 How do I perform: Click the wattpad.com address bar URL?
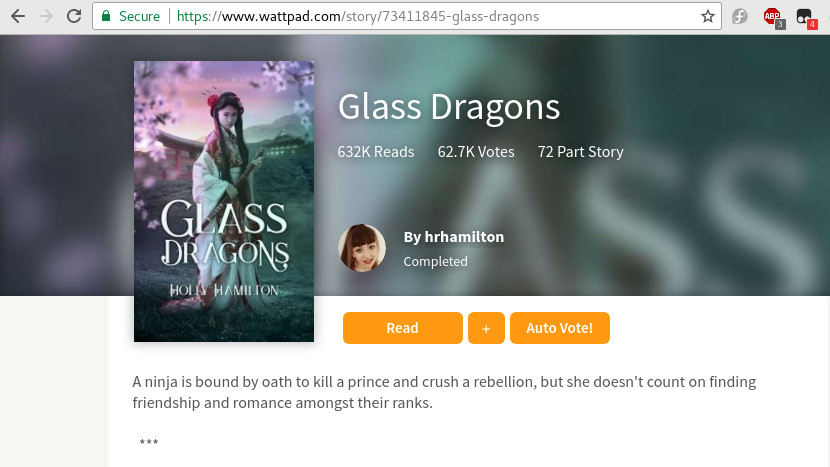pos(358,16)
